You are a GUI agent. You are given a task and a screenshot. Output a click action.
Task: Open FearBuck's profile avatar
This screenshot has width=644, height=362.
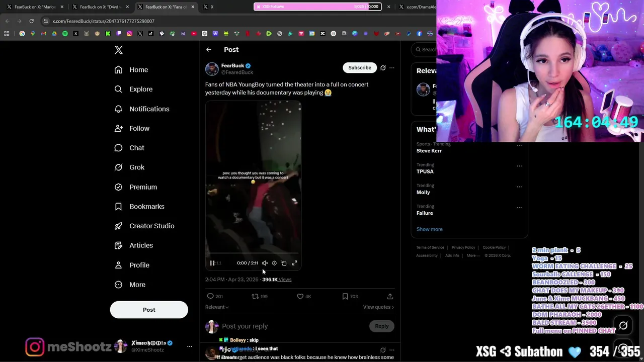212,69
